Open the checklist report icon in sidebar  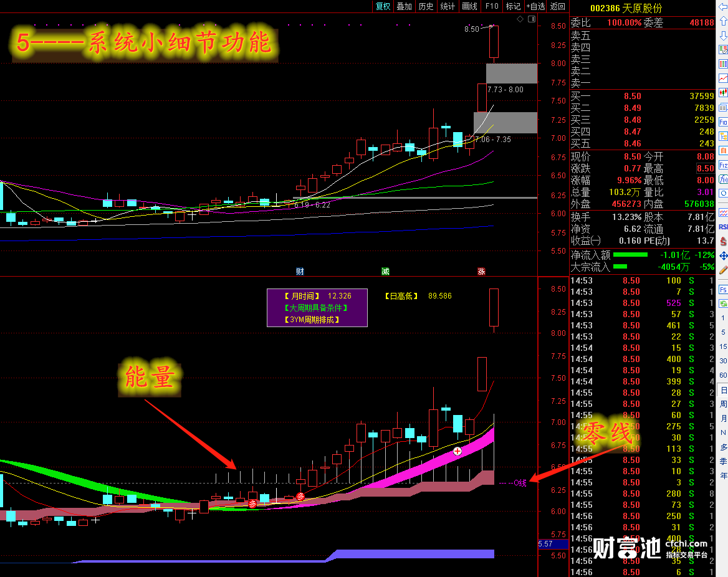click(x=723, y=49)
